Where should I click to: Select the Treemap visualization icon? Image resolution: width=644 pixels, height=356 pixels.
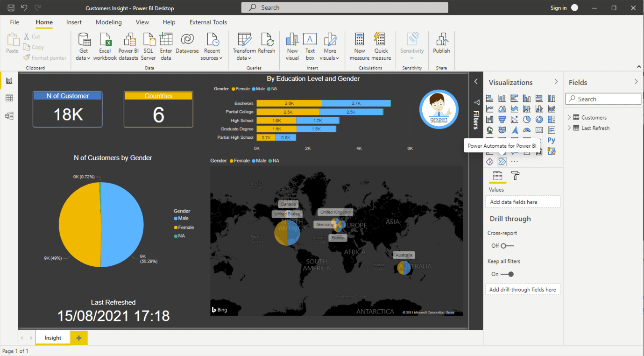pos(552,119)
